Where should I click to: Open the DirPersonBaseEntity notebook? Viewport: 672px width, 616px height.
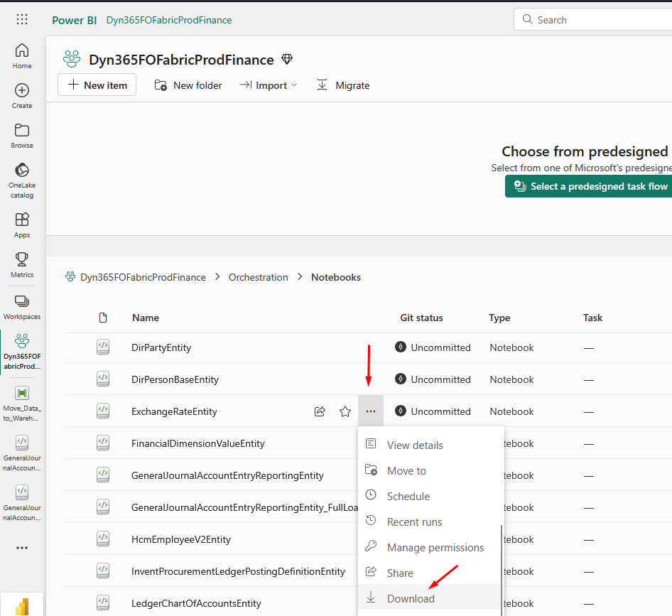[x=175, y=379]
